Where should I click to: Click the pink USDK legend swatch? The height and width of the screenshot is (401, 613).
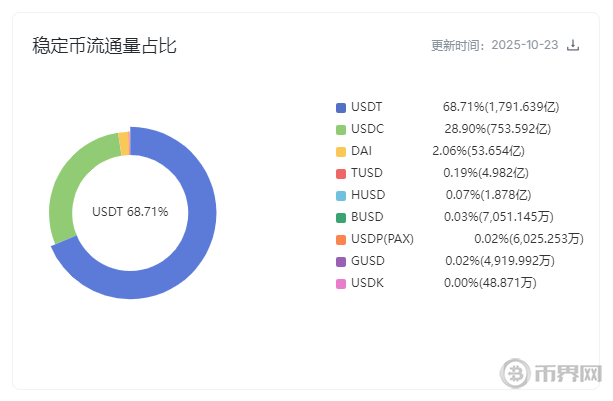(x=341, y=283)
